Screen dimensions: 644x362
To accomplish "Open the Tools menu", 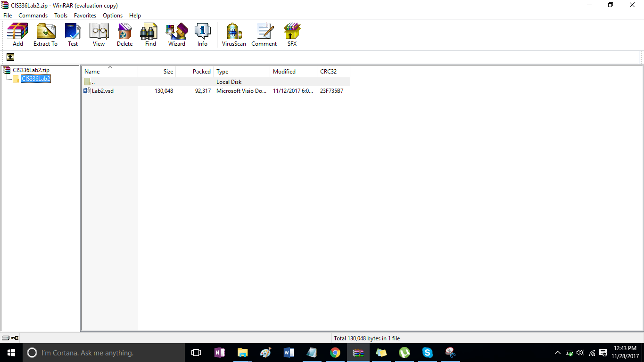I will [x=61, y=16].
